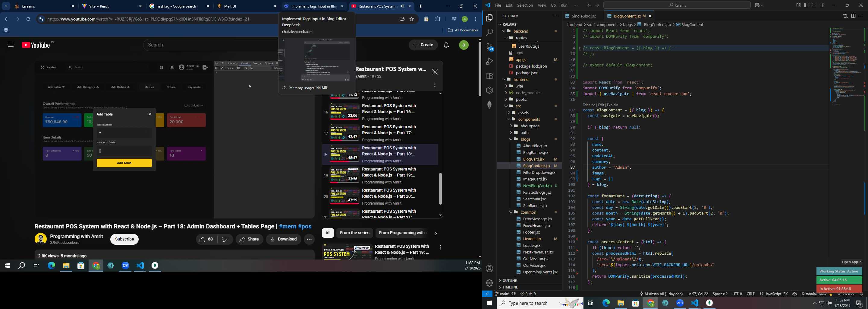Collapse the frontend folder in Explorer
Screen dimensions: 868x309
point(504,80)
